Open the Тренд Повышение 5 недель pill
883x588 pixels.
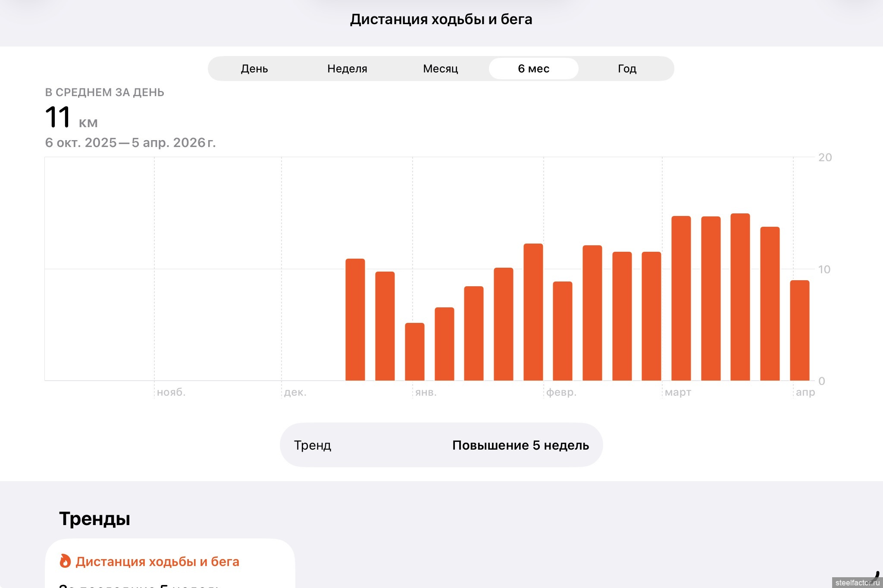[x=441, y=445]
